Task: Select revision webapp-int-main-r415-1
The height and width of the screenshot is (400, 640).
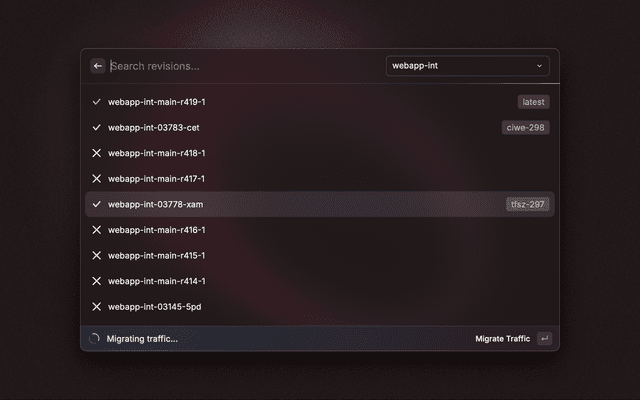Action: coord(320,256)
